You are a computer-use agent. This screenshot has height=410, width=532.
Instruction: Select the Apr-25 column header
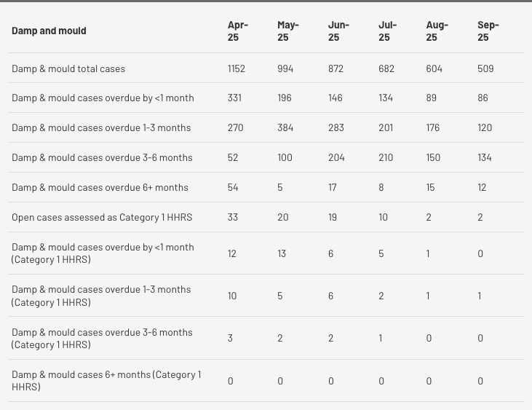point(237,31)
